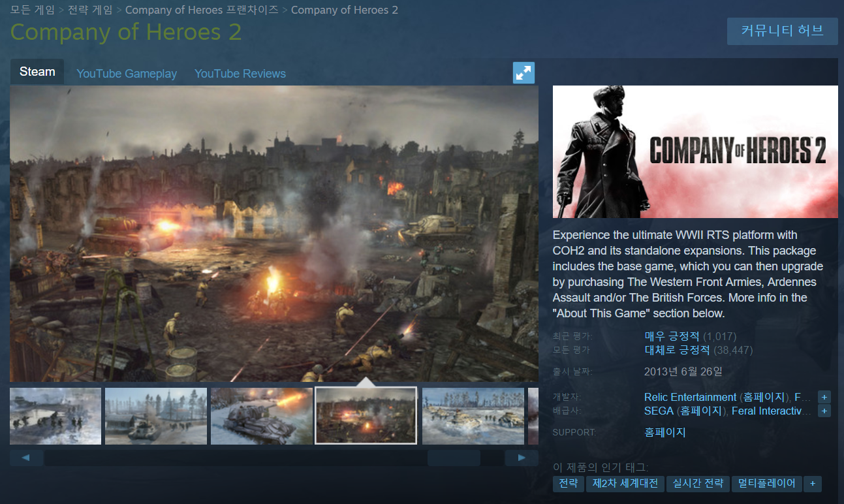Viewport: 844px width, 504px height.
Task: Click the 2013년 6월 26일 release date
Action: (x=683, y=371)
